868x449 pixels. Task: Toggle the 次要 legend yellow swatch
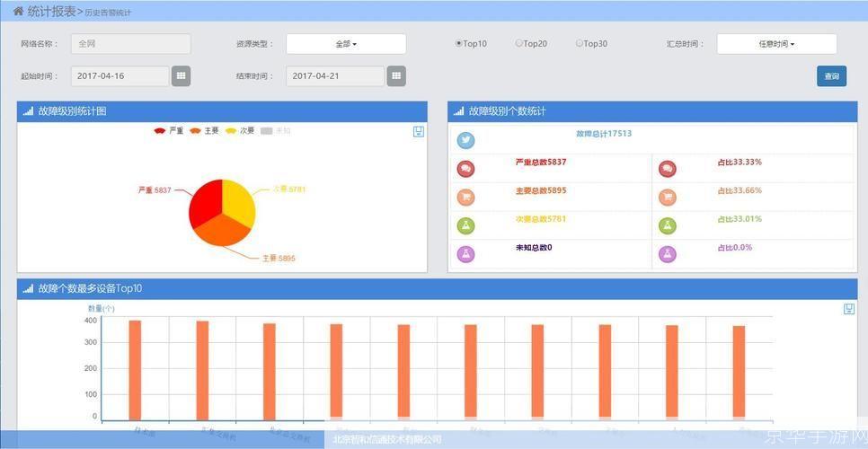231,131
